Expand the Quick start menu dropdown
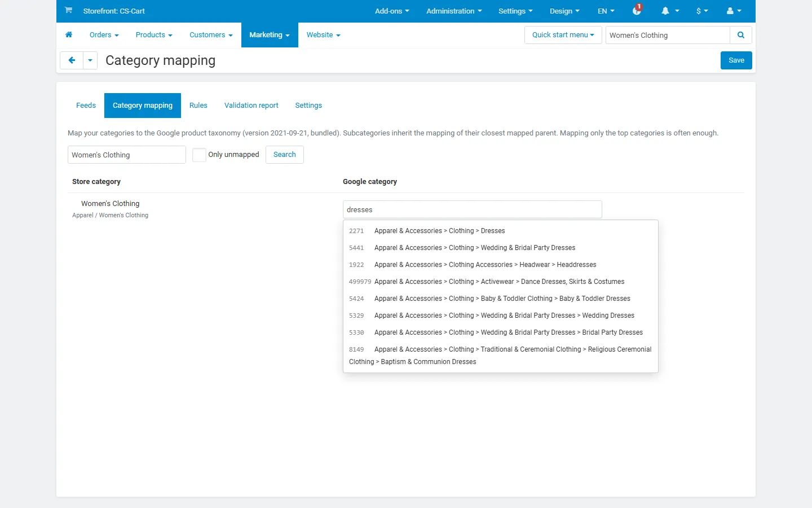This screenshot has height=508, width=812. 563,35
